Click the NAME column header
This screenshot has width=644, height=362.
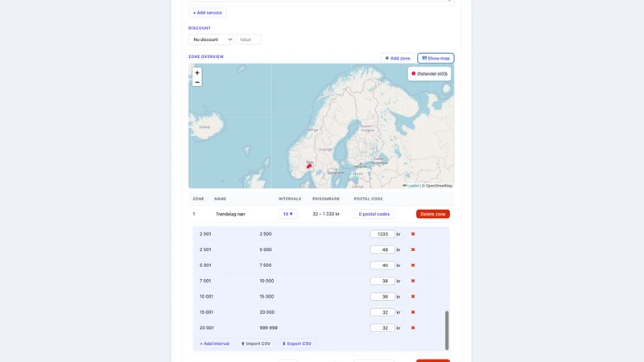coord(220,199)
